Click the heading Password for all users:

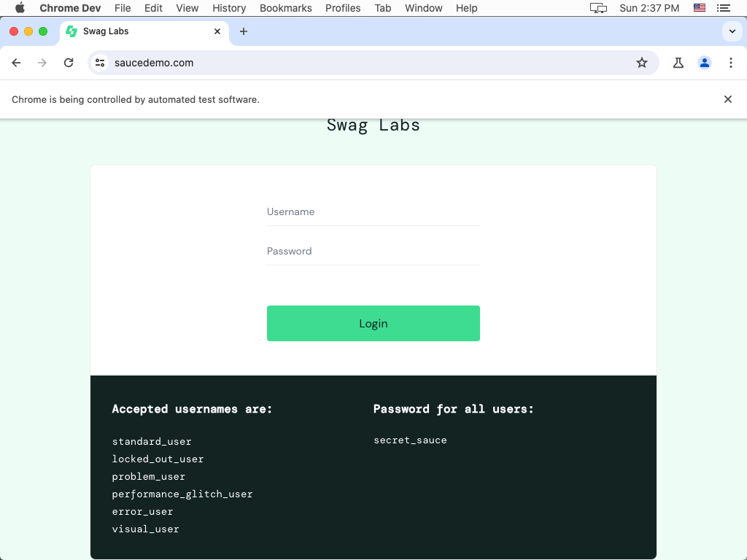click(454, 409)
